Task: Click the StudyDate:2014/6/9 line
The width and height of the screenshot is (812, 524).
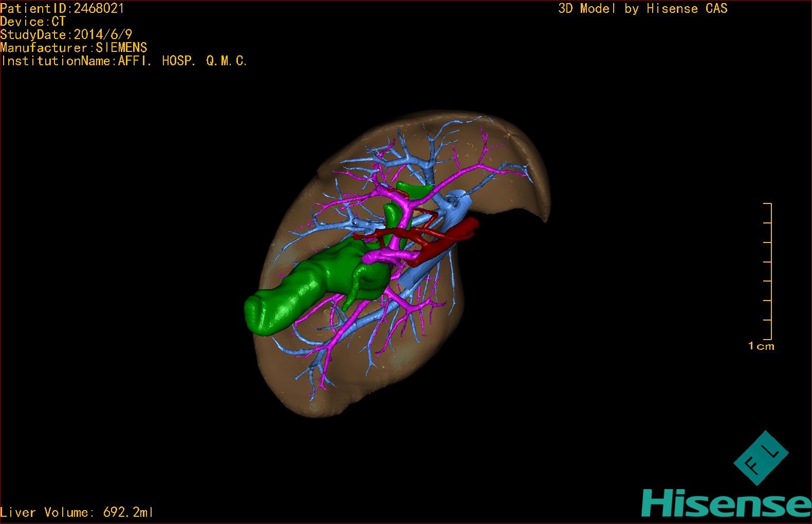Action: point(66,34)
